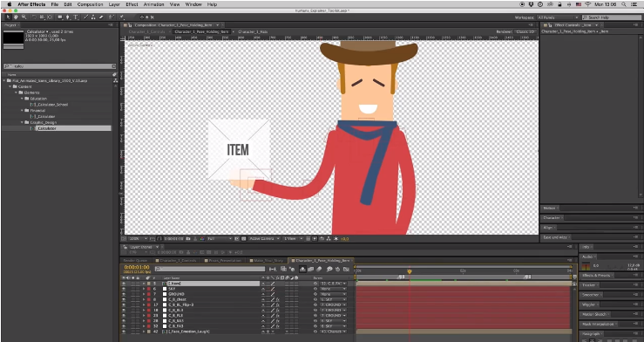Open the Composition menu

(90, 4)
